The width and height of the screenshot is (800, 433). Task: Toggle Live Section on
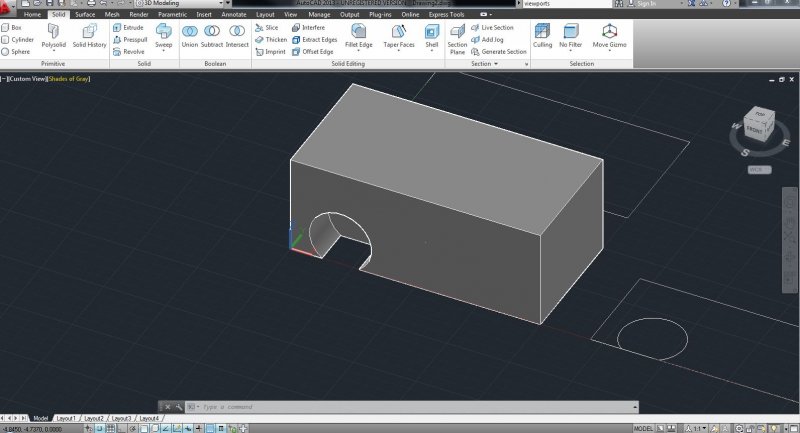(492, 28)
